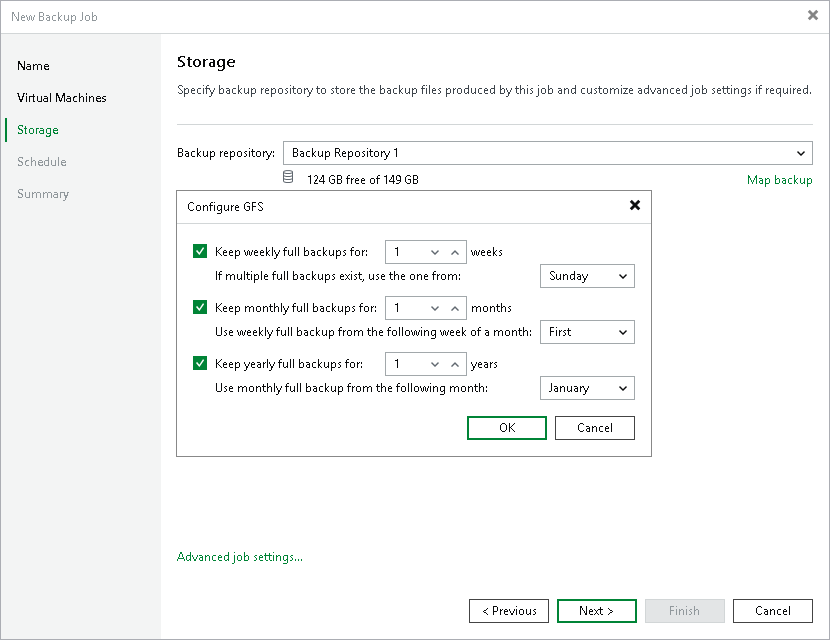Go to the Schedule step
Viewport: 830px width, 640px height.
(x=42, y=162)
